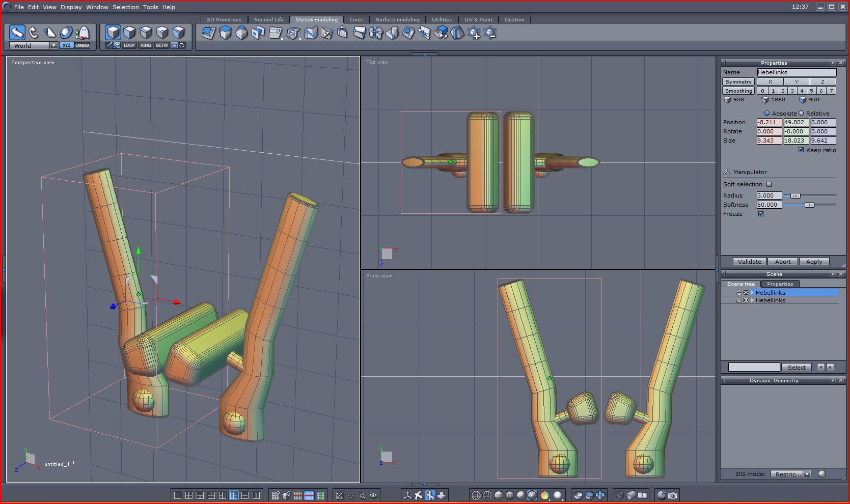Open the File menu
850x504 pixels.
(x=19, y=7)
